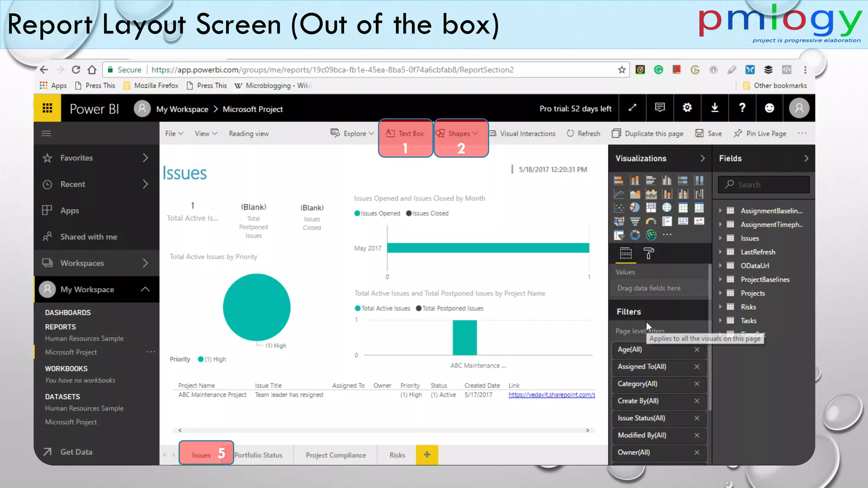Open the File menu dropdown
868x488 pixels.
click(174, 133)
